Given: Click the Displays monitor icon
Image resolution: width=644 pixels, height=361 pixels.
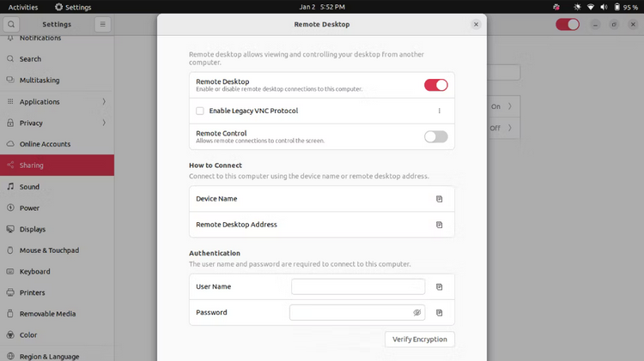Looking at the screenshot, I should [10, 229].
